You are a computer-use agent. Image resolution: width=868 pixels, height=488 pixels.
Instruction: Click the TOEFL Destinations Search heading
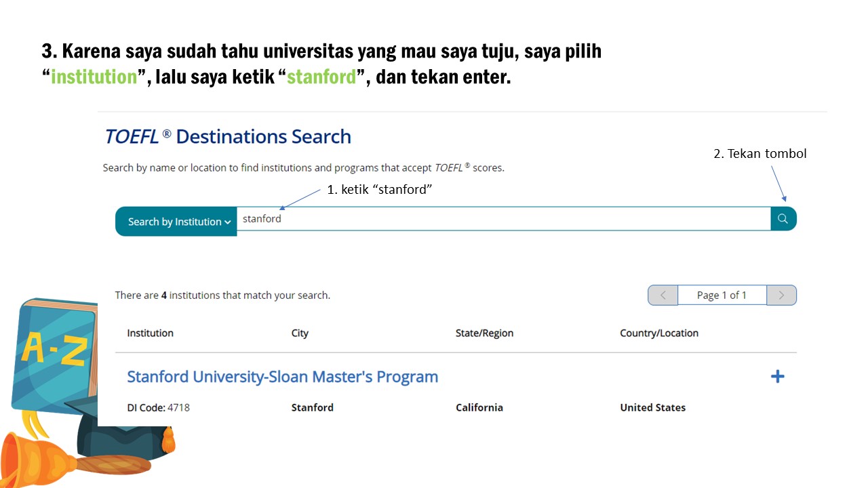(x=228, y=136)
